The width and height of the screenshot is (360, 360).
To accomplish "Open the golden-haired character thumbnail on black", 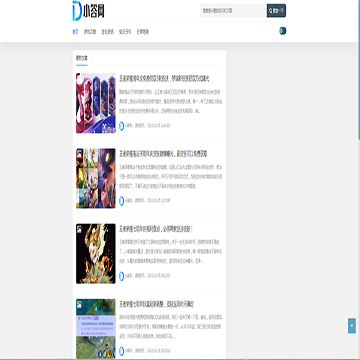I will tap(96, 254).
